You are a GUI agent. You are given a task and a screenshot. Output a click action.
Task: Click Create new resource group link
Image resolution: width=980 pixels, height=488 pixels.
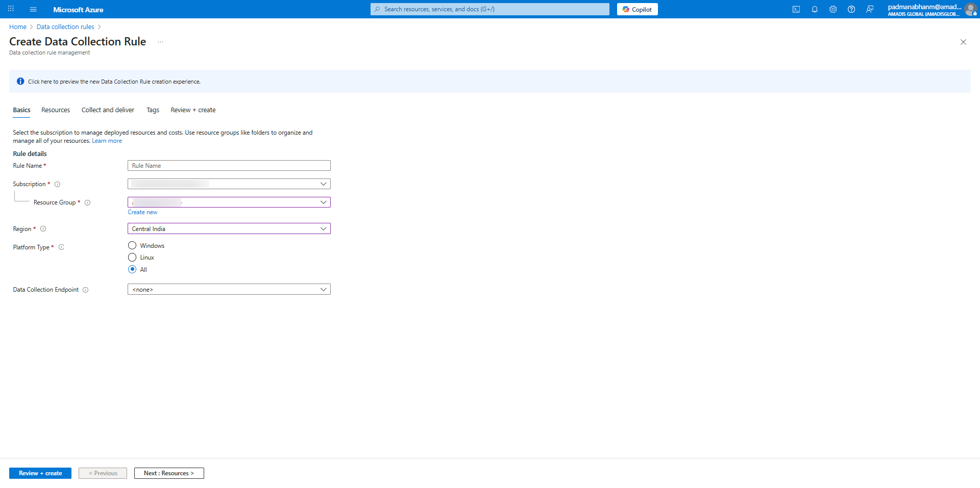142,212
